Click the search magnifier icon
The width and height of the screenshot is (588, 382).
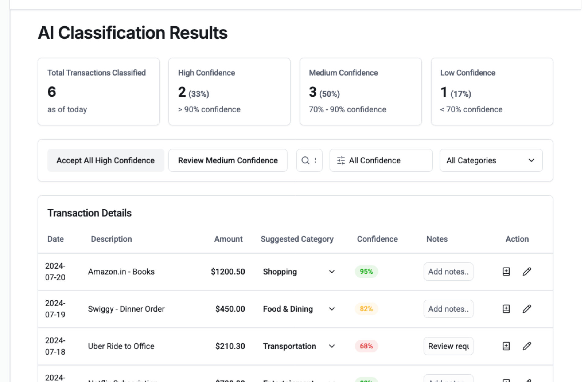(x=305, y=160)
